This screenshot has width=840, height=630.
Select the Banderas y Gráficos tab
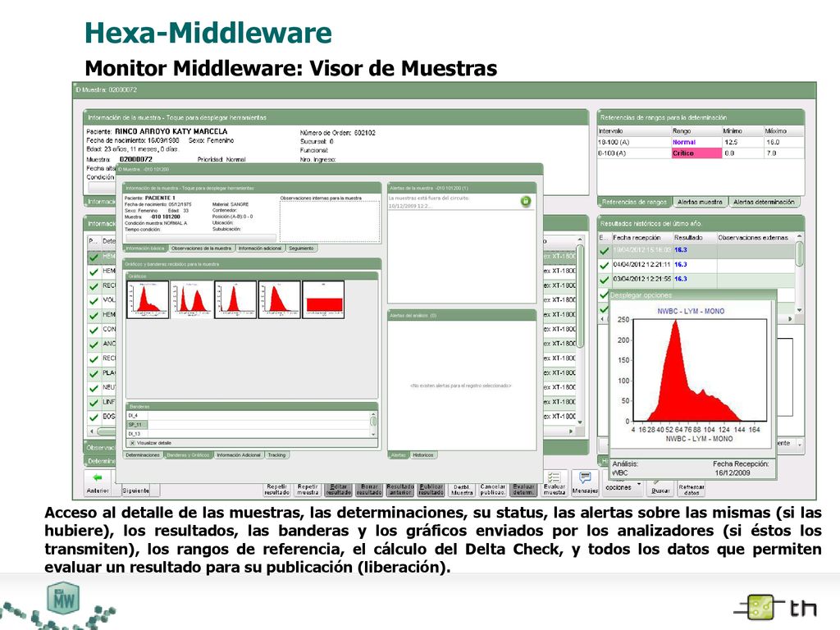pyautogui.click(x=188, y=454)
